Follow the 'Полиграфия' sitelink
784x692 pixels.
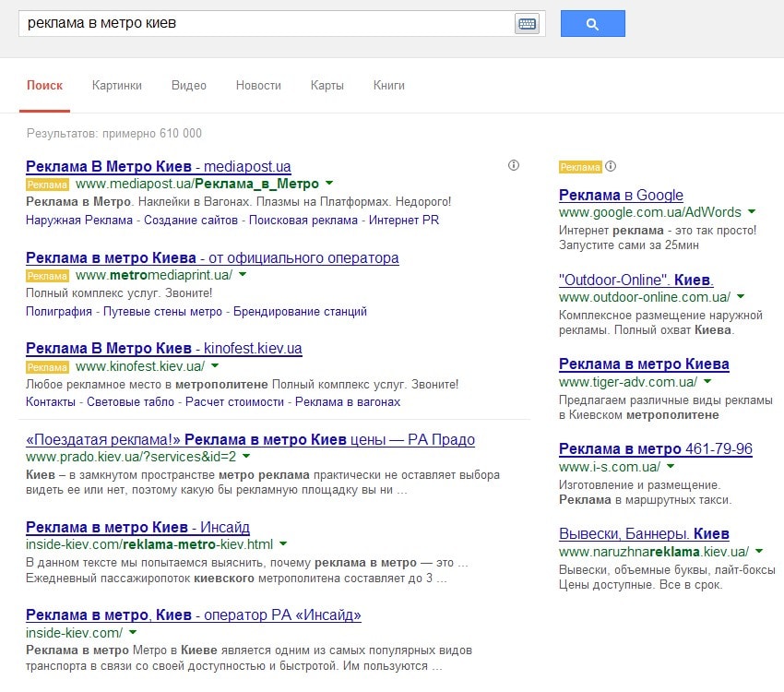click(59, 312)
